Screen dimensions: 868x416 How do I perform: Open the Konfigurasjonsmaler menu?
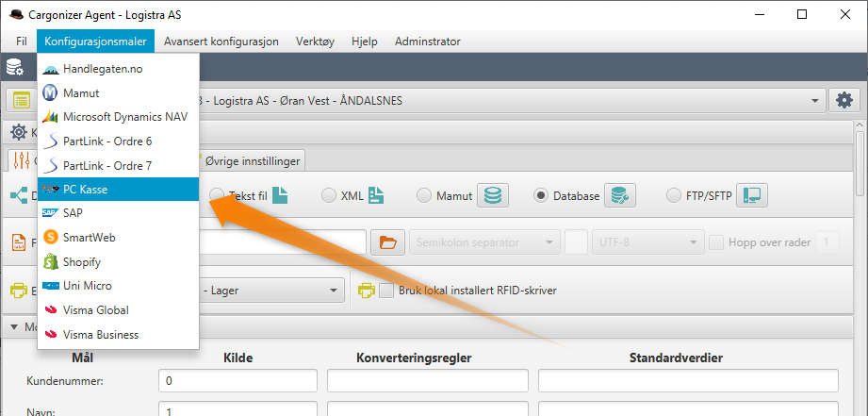(96, 42)
